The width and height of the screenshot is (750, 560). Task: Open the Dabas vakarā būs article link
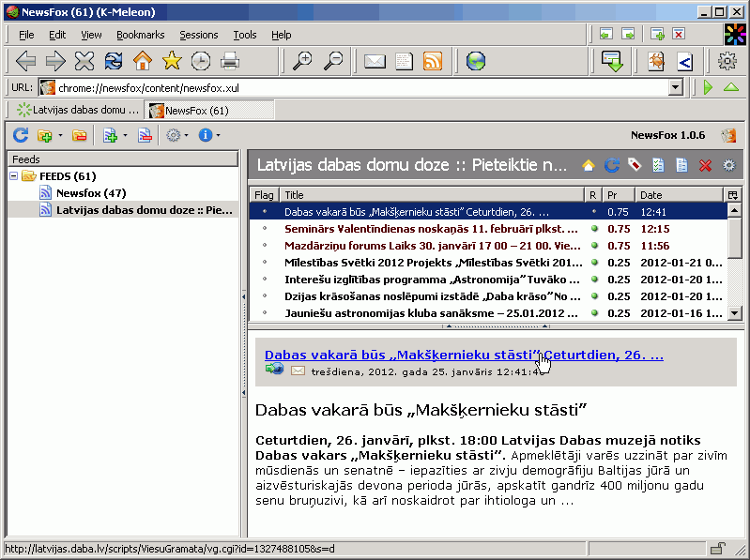click(x=464, y=355)
